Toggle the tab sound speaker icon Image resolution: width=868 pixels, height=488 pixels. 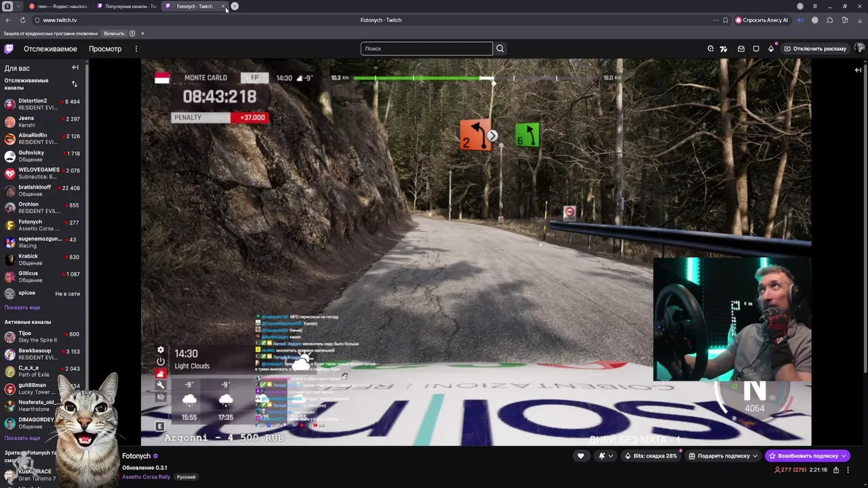(x=800, y=20)
